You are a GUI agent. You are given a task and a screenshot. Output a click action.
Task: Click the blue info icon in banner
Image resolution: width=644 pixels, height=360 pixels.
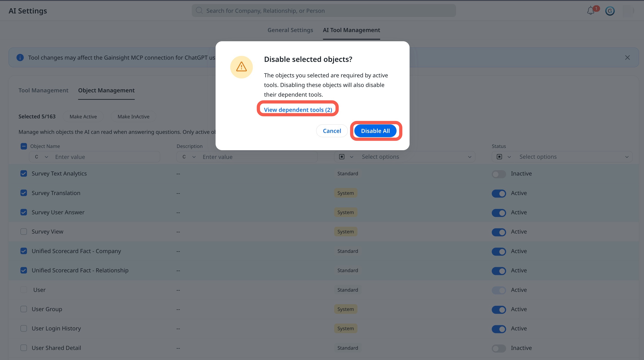coord(20,57)
